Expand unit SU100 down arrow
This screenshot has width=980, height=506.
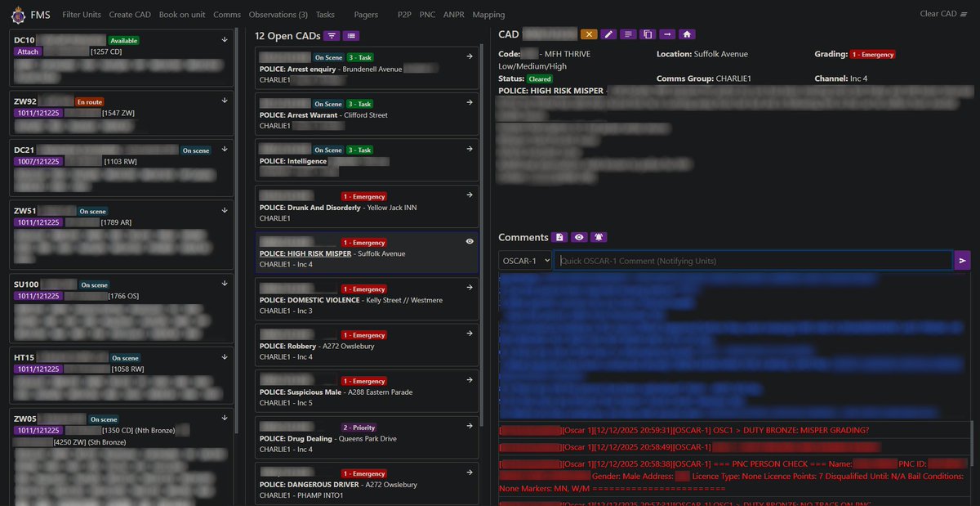(225, 284)
